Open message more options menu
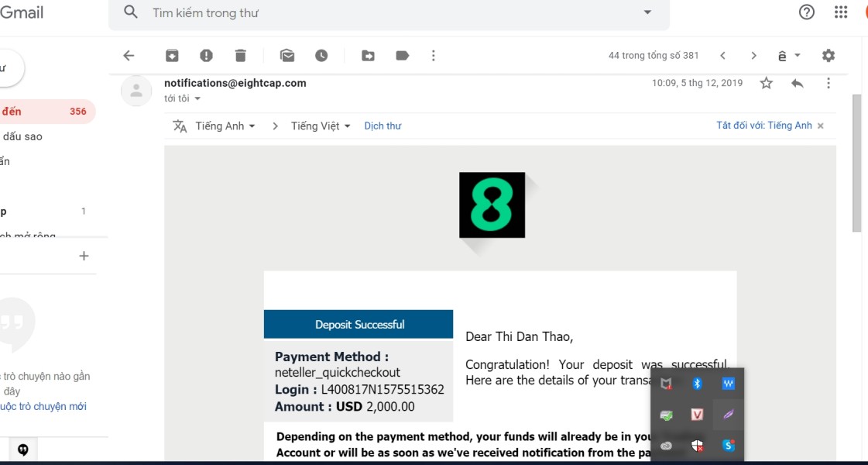 (829, 83)
